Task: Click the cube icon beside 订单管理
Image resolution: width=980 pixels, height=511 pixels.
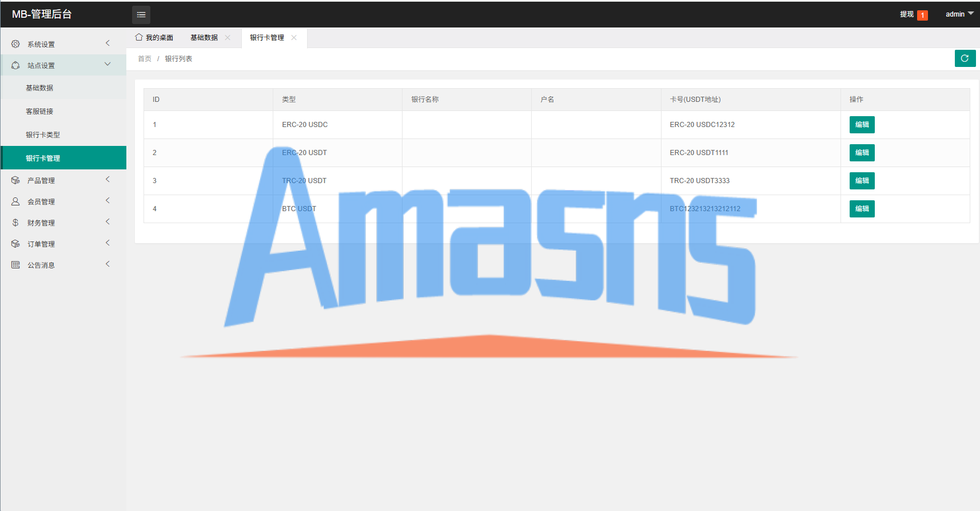Action: 15,244
